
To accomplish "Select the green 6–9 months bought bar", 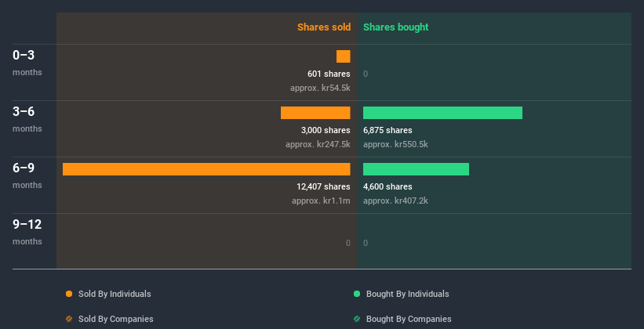I will pyautogui.click(x=416, y=169).
